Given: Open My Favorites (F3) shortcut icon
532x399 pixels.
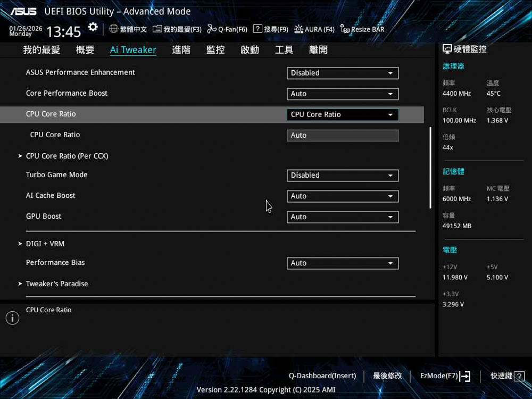Looking at the screenshot, I should (x=157, y=29).
